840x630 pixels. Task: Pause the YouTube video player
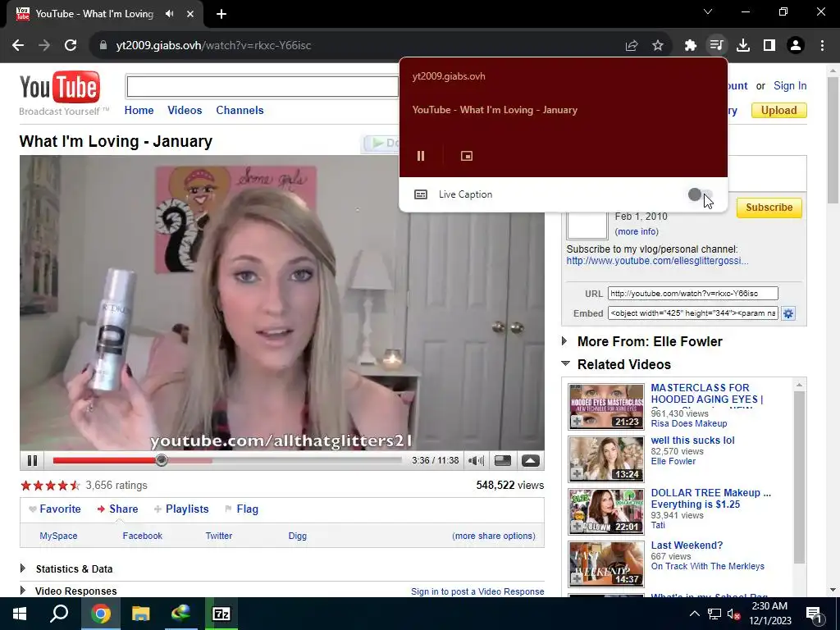32,461
